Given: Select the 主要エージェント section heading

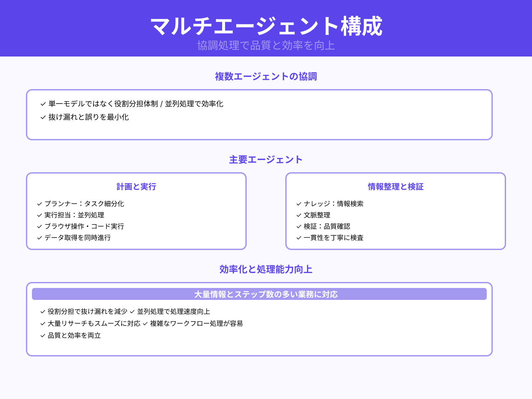Looking at the screenshot, I should tap(266, 159).
